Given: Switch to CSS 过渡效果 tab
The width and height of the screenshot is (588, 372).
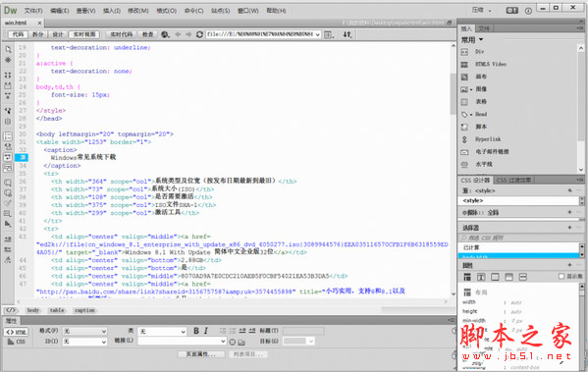Looking at the screenshot, I should tap(513, 181).
